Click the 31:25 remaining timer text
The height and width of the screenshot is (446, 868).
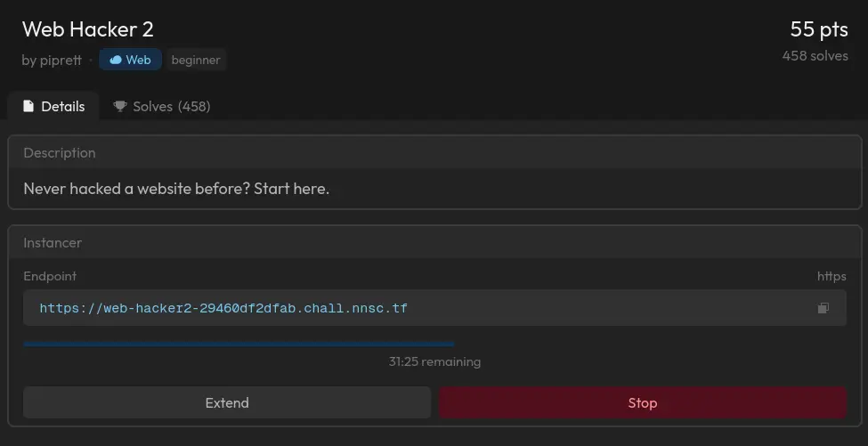pyautogui.click(x=434, y=362)
